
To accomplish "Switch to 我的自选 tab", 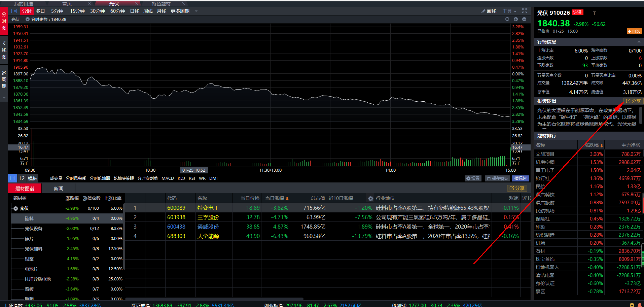I will [x=24, y=4].
